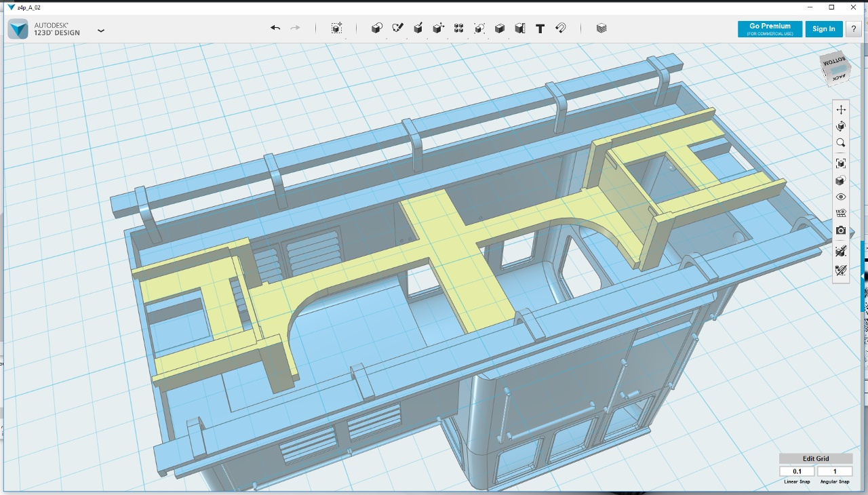This screenshot has height=495, width=868.
Task: Click the Sign In button
Action: (x=824, y=28)
